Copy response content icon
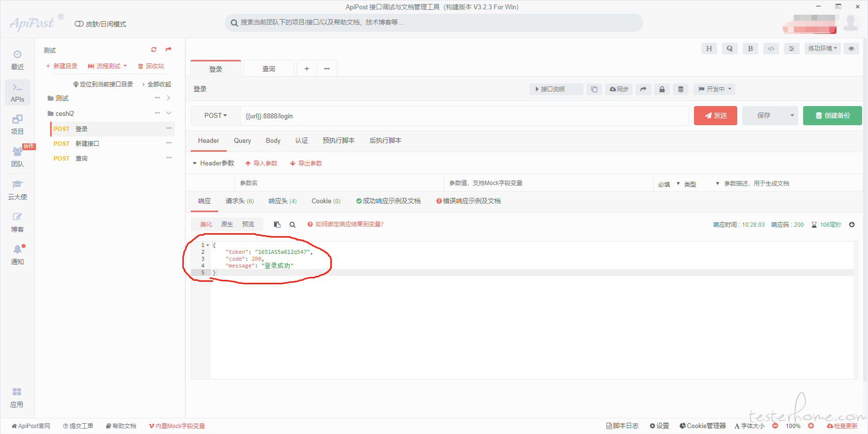The image size is (868, 434). pos(277,224)
